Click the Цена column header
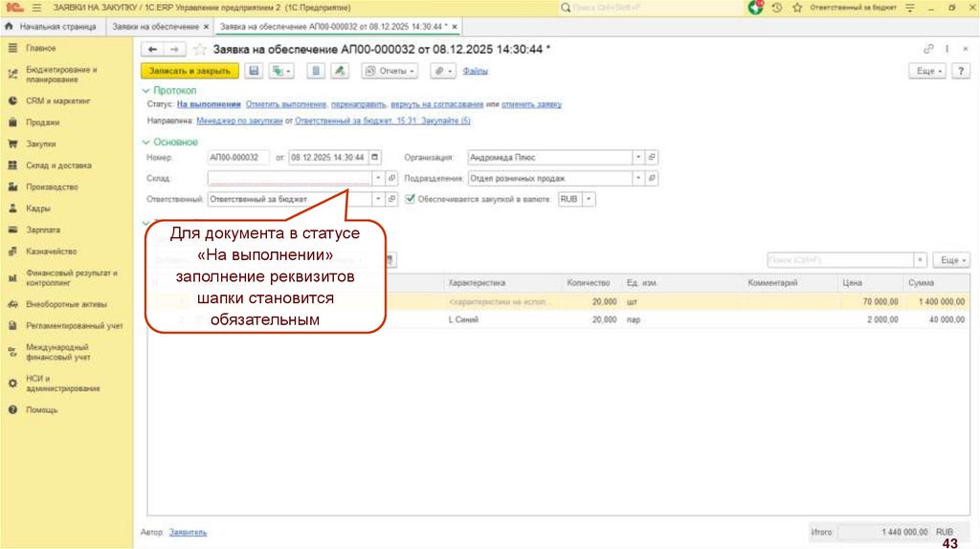 click(x=852, y=283)
